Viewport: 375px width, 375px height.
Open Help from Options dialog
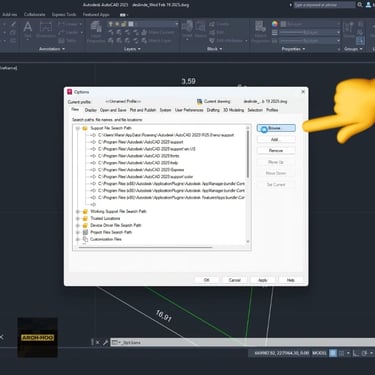click(x=291, y=280)
